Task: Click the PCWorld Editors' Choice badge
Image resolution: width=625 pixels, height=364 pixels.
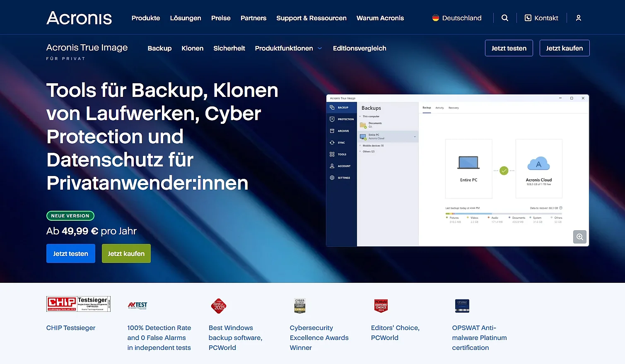Action: pyautogui.click(x=381, y=306)
